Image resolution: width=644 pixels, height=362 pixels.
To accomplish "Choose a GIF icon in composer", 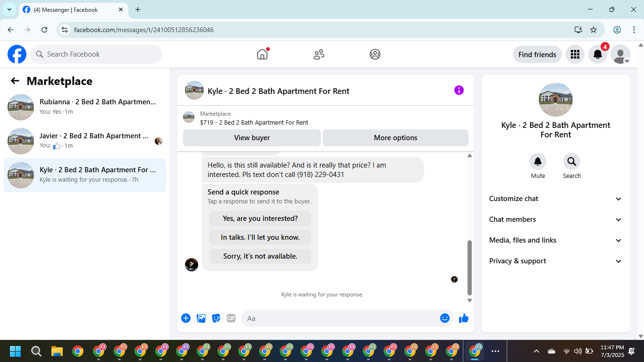I will [x=231, y=318].
